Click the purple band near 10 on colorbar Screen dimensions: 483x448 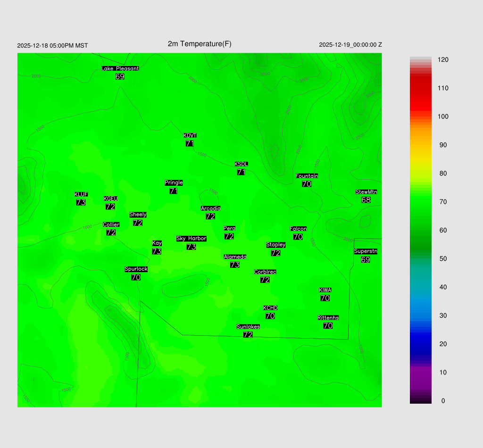click(420, 372)
